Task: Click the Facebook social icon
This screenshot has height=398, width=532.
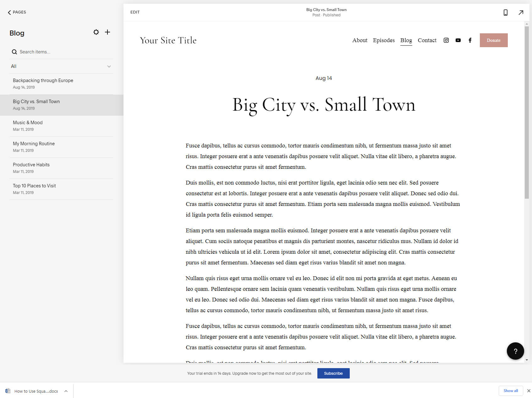Action: (470, 40)
